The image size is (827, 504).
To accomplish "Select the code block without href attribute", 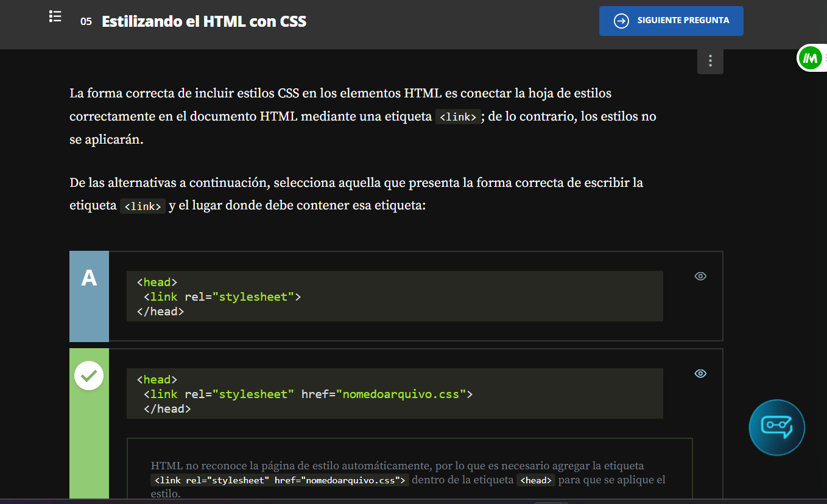I will tap(394, 296).
